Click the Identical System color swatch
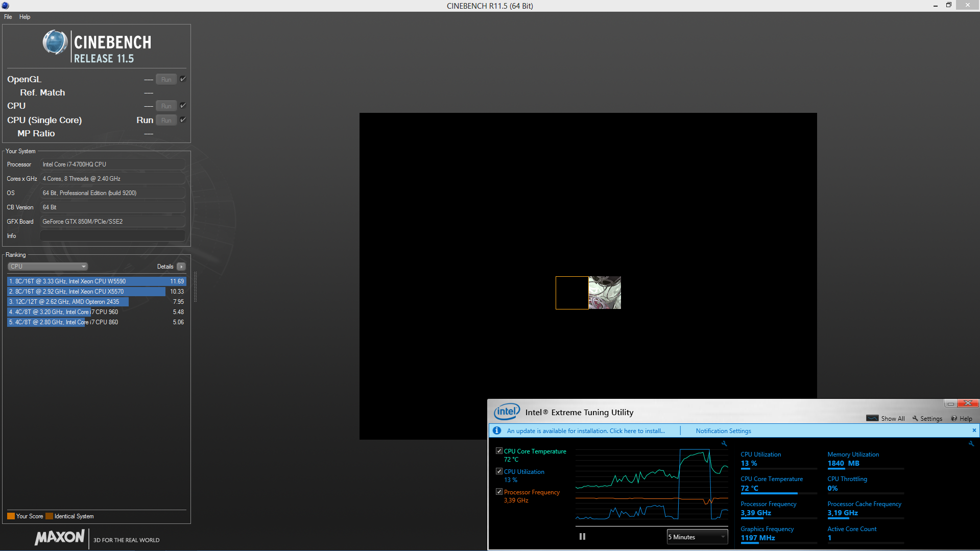This screenshot has height=551, width=980. click(x=49, y=516)
